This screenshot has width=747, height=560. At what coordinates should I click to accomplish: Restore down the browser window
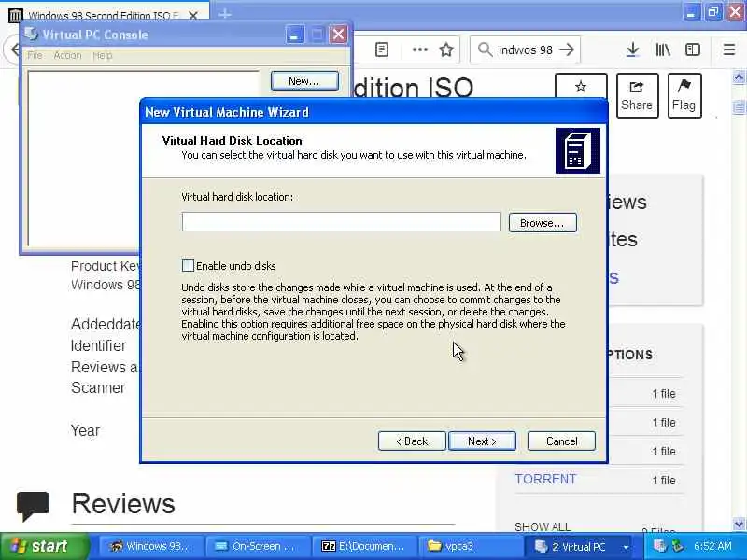pyautogui.click(x=713, y=12)
